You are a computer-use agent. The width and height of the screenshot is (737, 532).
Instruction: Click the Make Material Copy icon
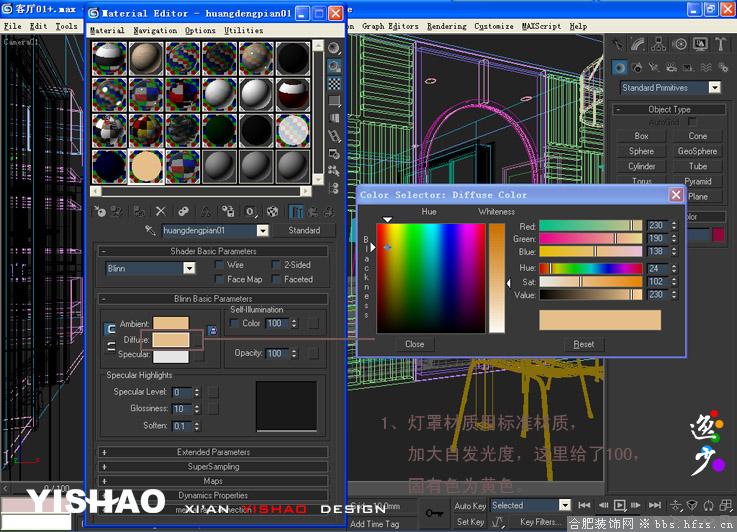(x=183, y=211)
